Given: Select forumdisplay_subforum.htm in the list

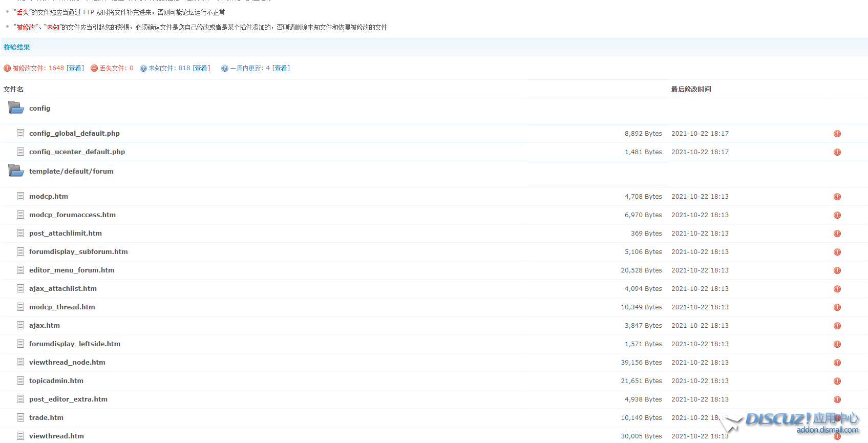Looking at the screenshot, I should coord(78,251).
